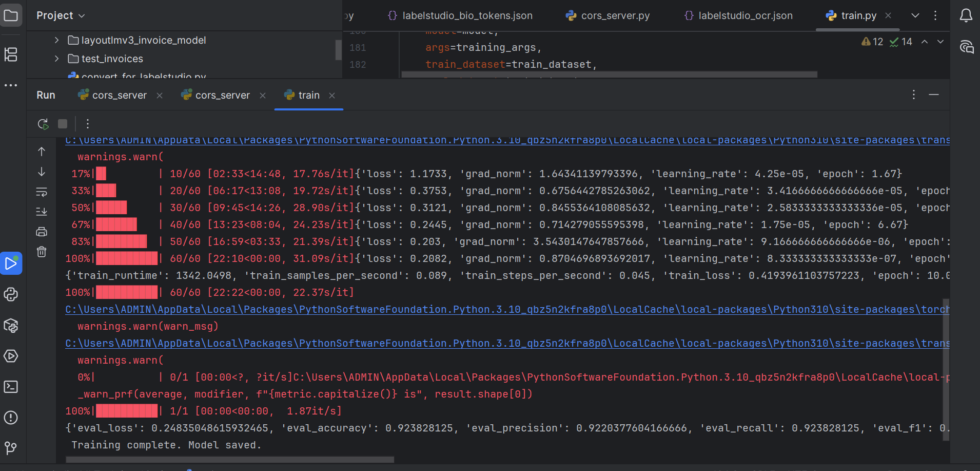Clear console output with trash icon
Viewport: 980px width, 471px height.
coord(42,252)
